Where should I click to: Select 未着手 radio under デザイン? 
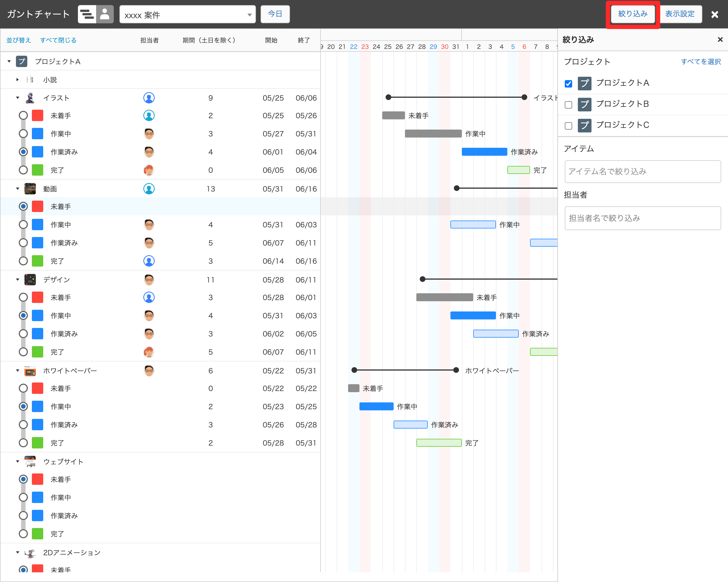coord(23,297)
